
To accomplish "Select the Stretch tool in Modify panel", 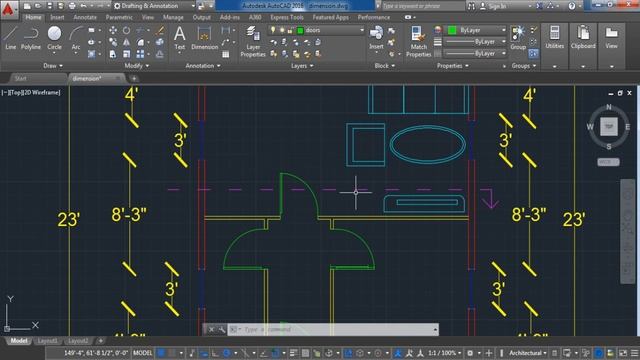I will [113, 54].
